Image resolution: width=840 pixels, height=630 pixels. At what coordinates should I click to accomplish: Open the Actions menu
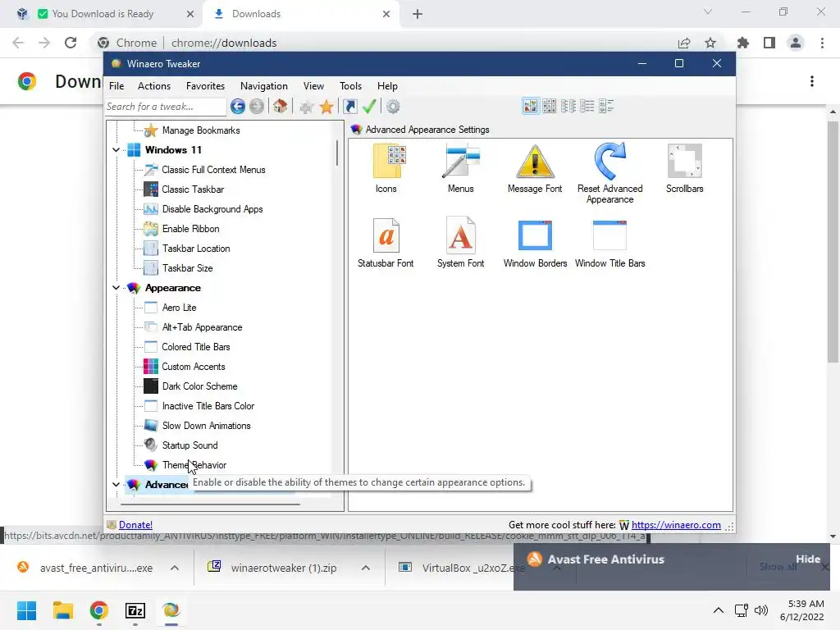coord(154,86)
